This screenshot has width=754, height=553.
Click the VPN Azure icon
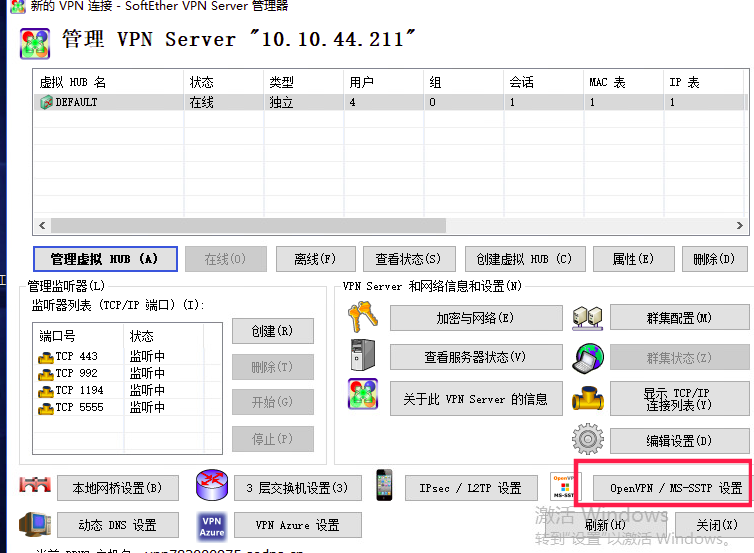click(x=212, y=526)
